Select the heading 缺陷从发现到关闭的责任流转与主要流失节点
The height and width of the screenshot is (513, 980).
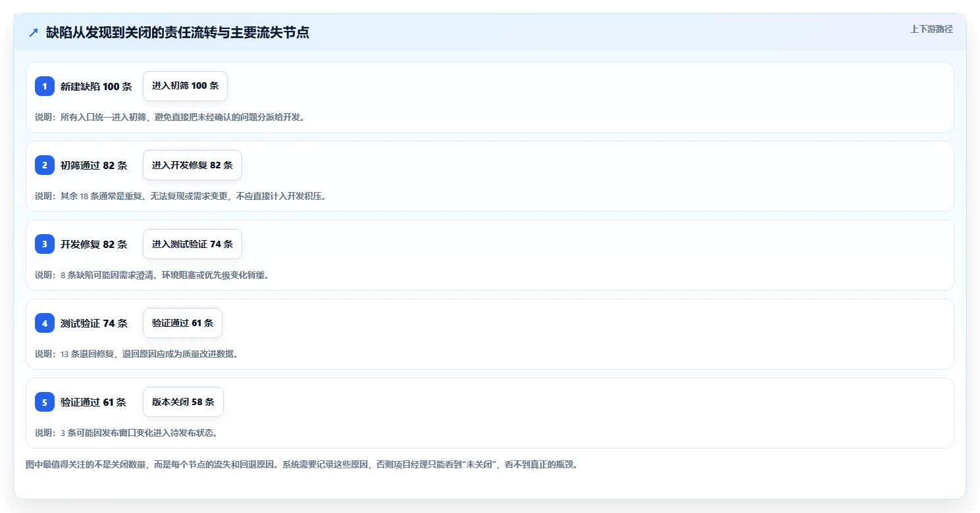178,33
